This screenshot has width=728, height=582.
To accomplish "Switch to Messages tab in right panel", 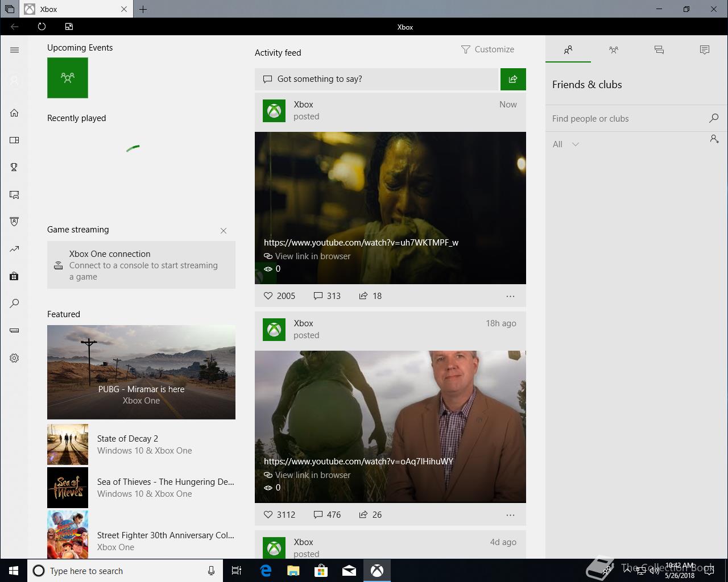I will tap(659, 49).
